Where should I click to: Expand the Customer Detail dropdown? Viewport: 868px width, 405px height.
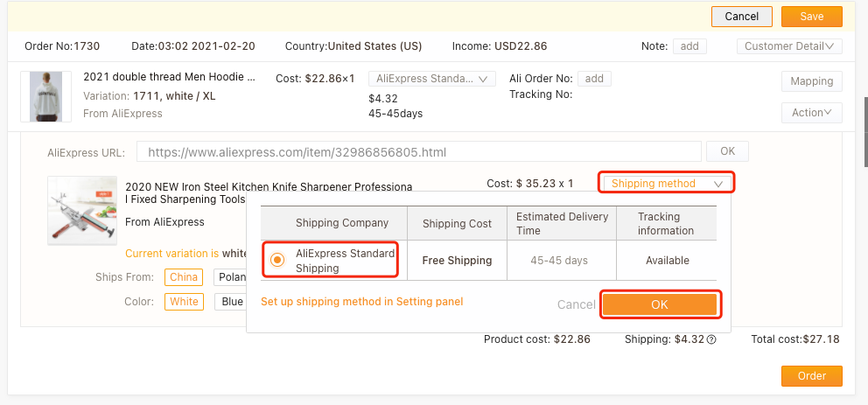click(x=789, y=46)
